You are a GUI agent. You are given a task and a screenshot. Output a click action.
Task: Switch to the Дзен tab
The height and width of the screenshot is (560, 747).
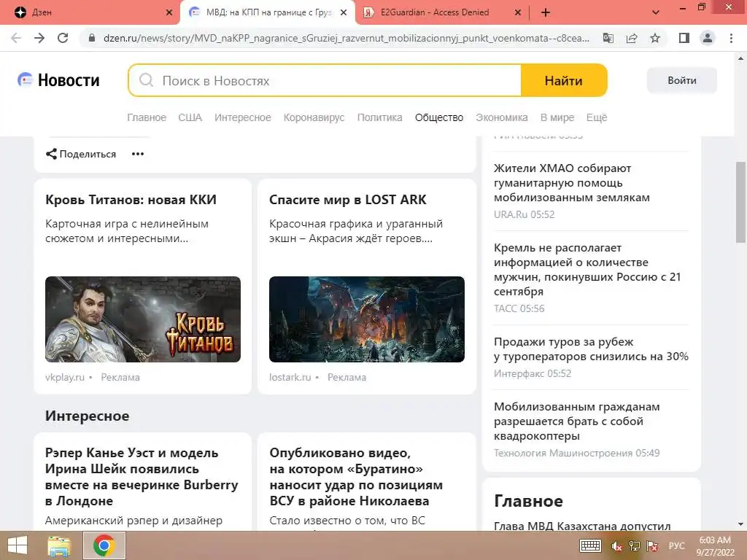coord(90,12)
